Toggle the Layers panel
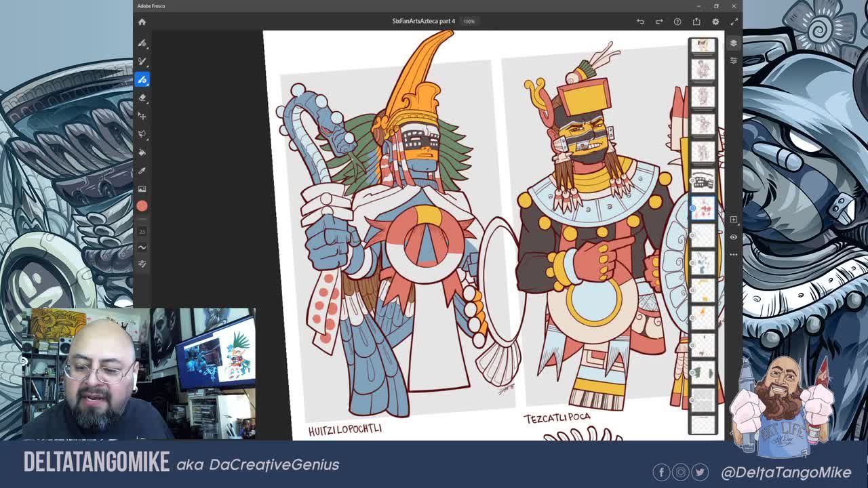 733,43
